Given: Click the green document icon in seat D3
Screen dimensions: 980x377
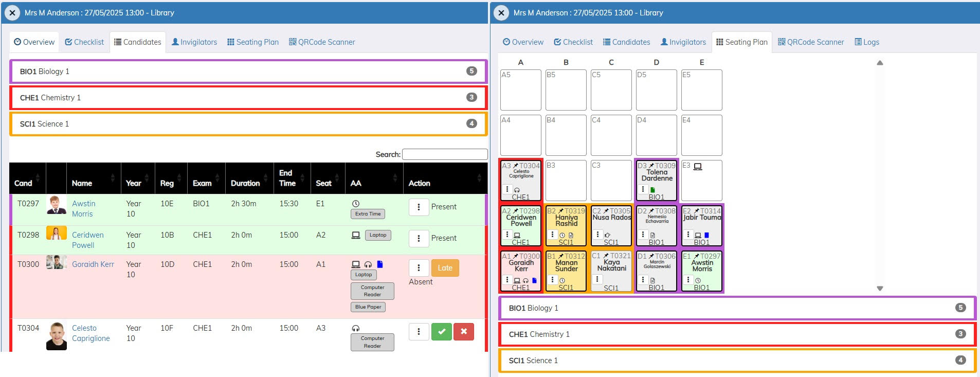Looking at the screenshot, I should click(x=653, y=190).
